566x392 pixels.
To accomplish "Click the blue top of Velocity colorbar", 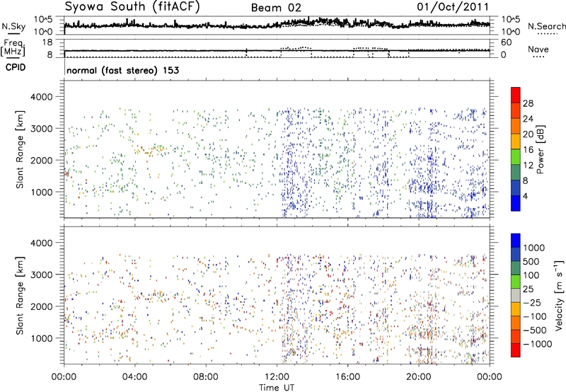I will (516, 241).
